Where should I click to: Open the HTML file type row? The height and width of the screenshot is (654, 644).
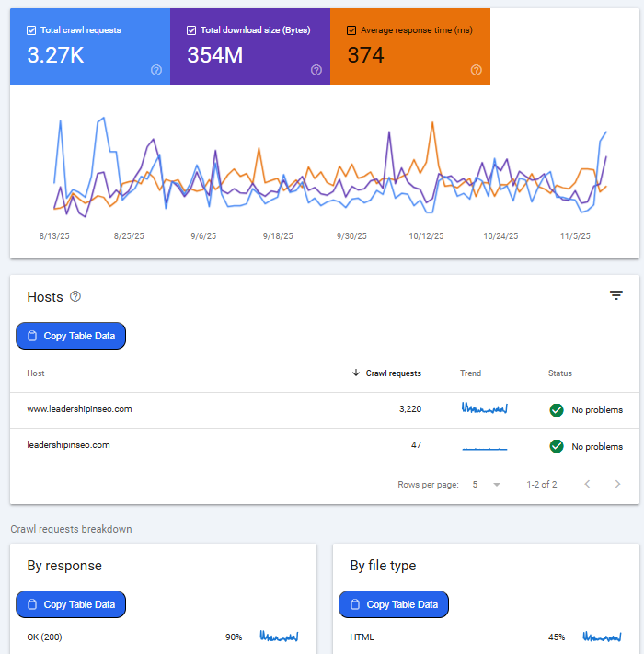click(x=362, y=637)
